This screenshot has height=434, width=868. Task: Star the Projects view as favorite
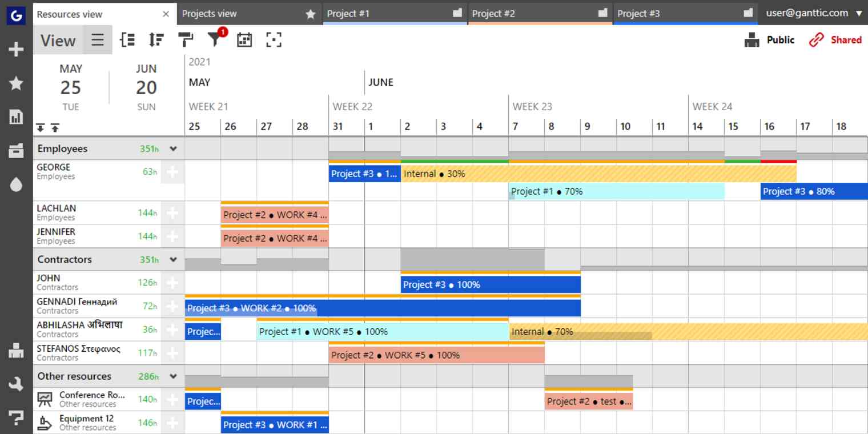click(311, 13)
